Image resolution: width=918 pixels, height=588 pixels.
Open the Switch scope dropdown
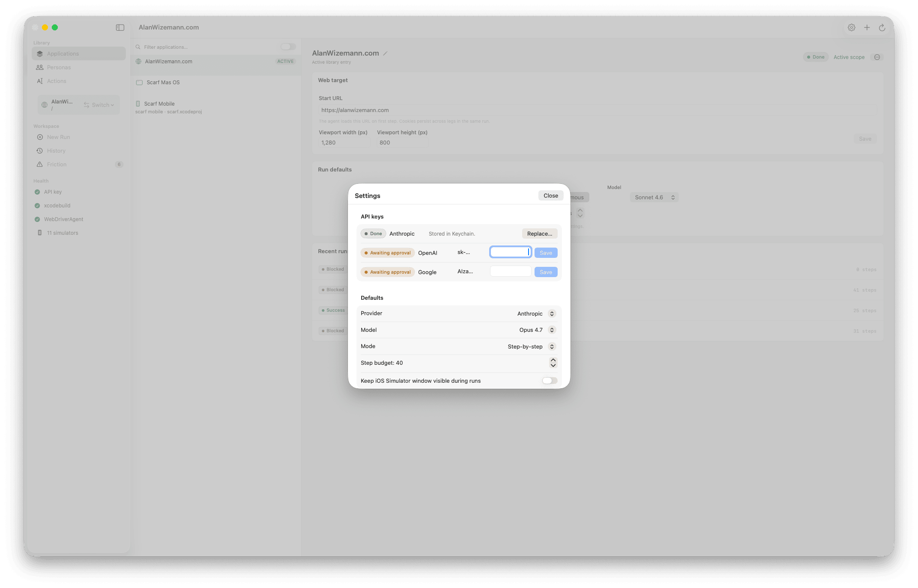pyautogui.click(x=99, y=105)
